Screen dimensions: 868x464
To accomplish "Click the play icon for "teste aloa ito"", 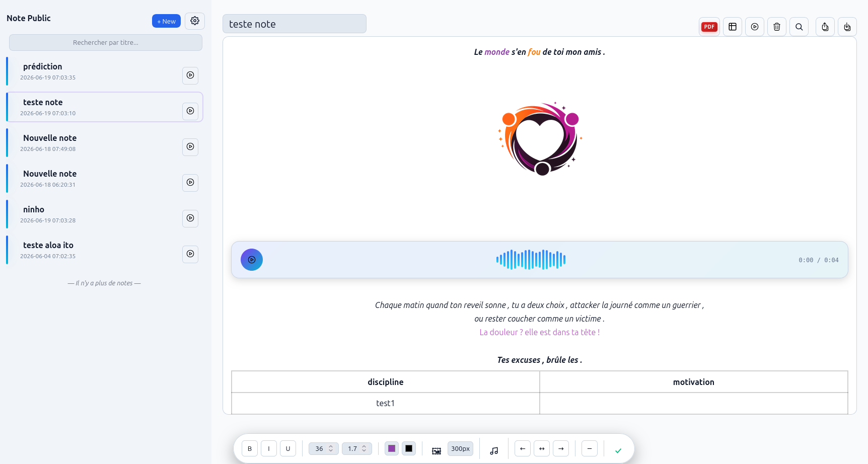I will tap(190, 254).
